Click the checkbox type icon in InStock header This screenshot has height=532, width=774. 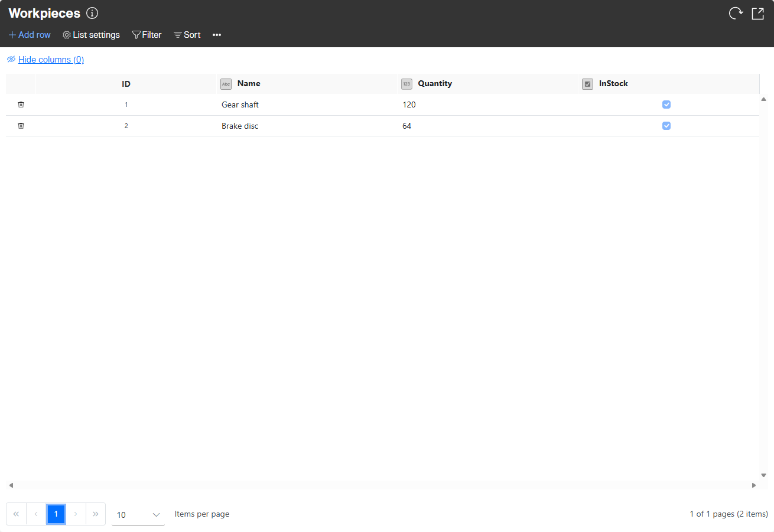coord(587,84)
